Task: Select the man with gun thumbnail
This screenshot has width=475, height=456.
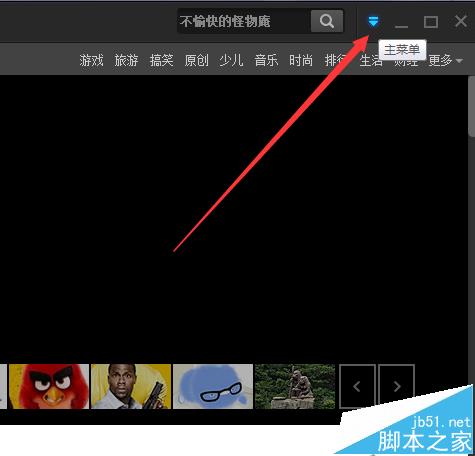Action: [x=131, y=386]
